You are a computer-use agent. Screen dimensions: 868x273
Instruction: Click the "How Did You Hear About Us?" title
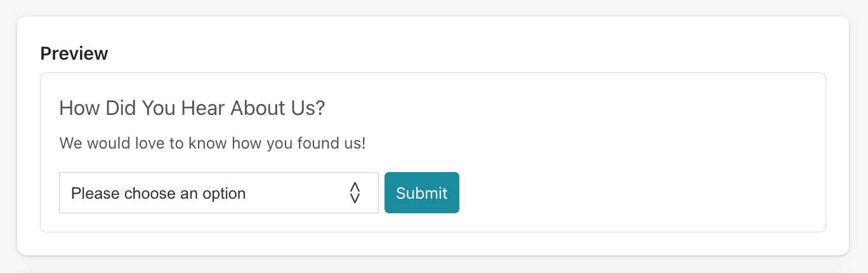(192, 109)
